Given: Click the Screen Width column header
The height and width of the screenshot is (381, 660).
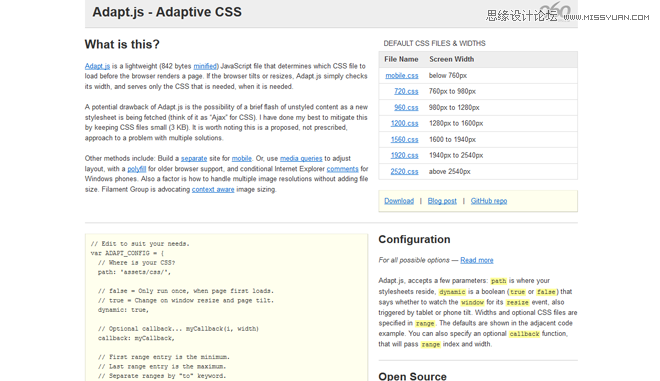Looking at the screenshot, I should click(x=452, y=59).
